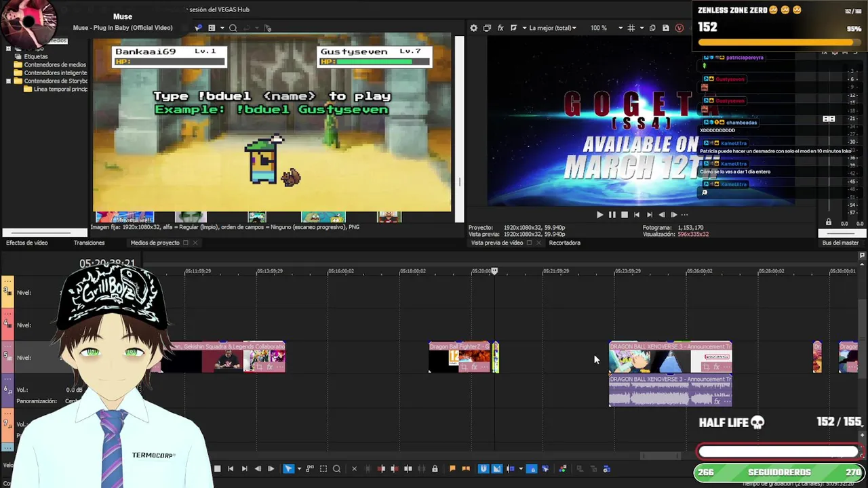Select Medios de proyecto tab
The width and height of the screenshot is (868, 488).
pos(155,243)
